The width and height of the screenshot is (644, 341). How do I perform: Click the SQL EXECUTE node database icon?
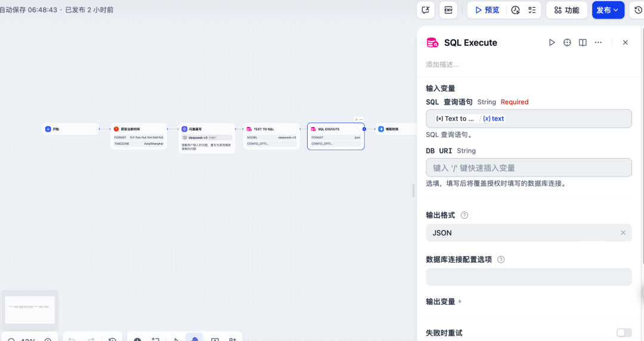point(314,129)
